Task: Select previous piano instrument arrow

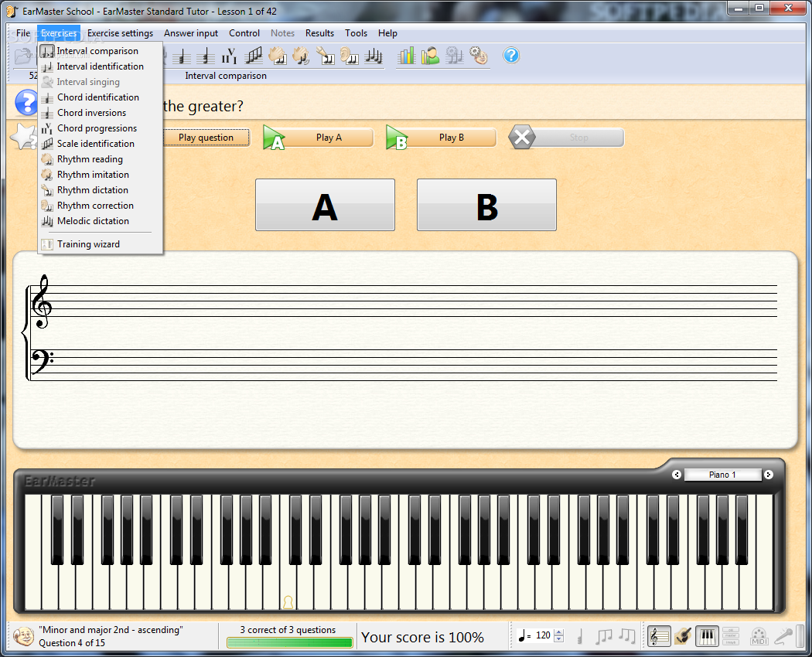Action: pos(677,475)
